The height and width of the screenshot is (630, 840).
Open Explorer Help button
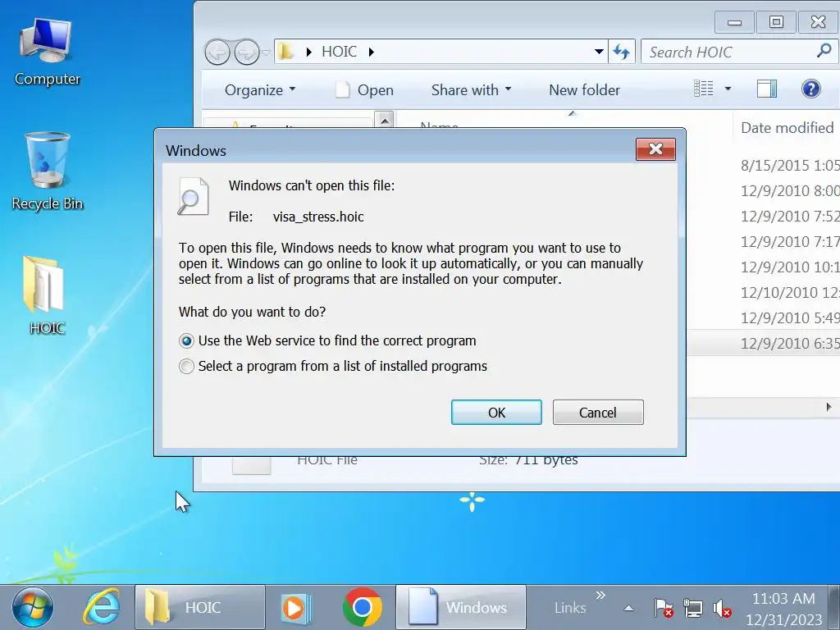pos(811,89)
